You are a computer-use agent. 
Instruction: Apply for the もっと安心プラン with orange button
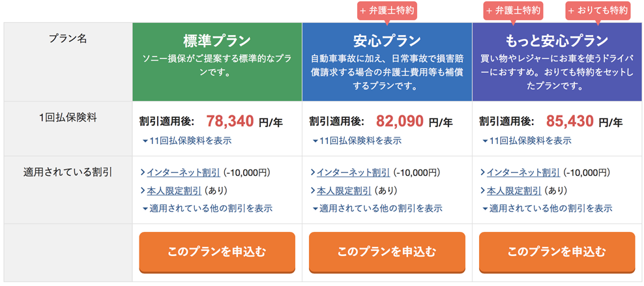pyautogui.click(x=557, y=252)
